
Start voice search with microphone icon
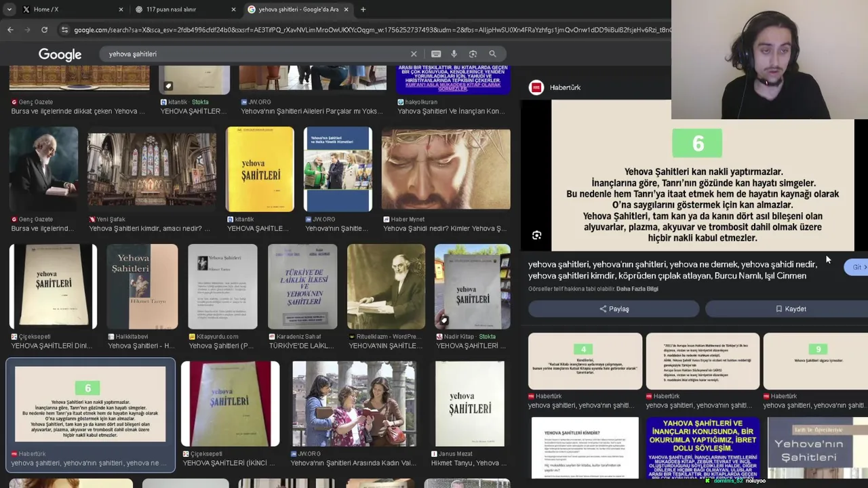(454, 54)
